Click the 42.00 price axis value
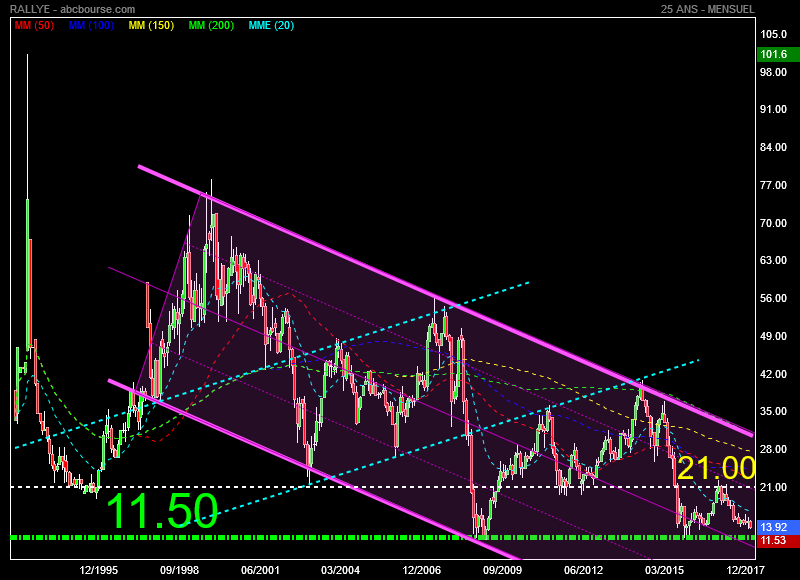Screen dimensions: 800x580 tap(773, 374)
